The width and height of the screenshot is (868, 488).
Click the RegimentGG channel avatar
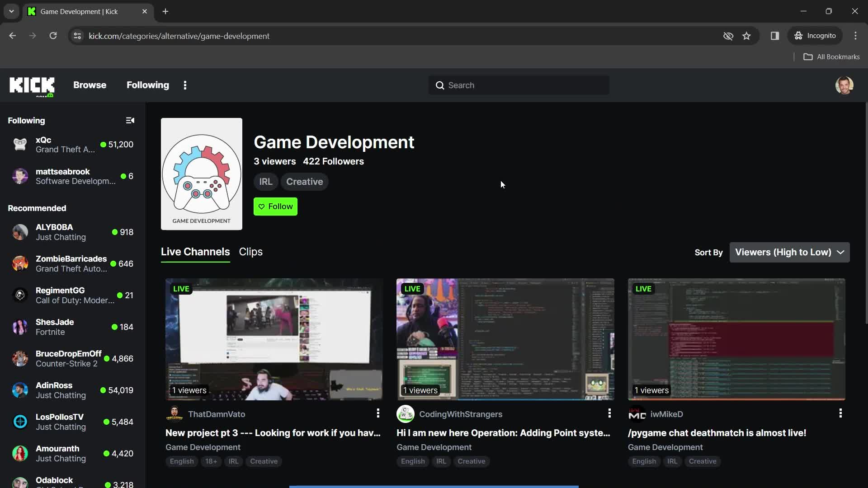coord(20,296)
